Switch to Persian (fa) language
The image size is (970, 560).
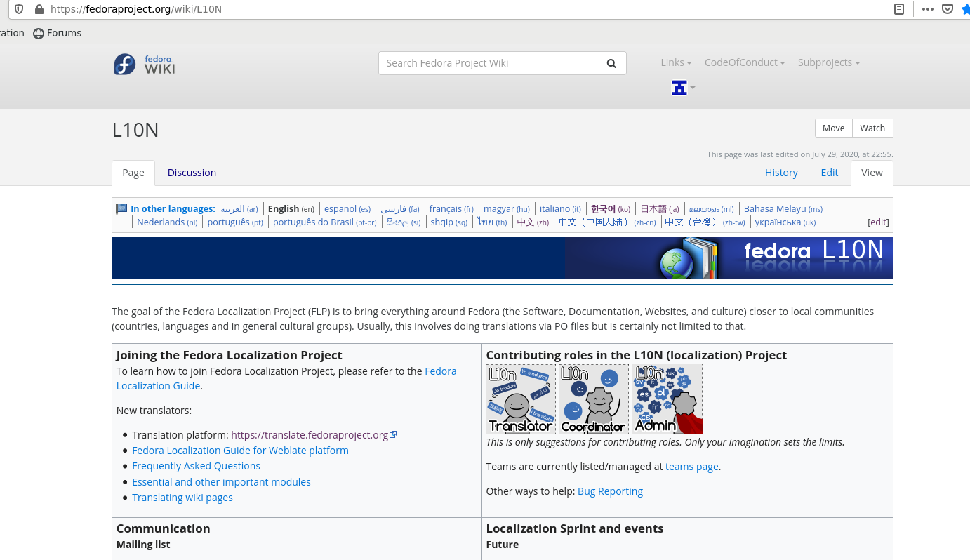click(x=400, y=209)
